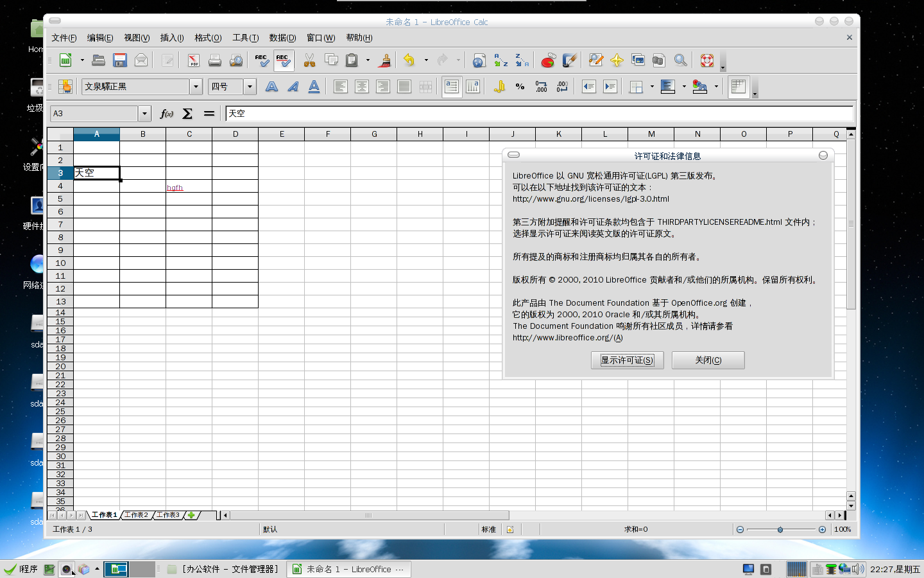The height and width of the screenshot is (578, 924).
Task: Adjust the zoom slider handle
Action: coord(780,530)
